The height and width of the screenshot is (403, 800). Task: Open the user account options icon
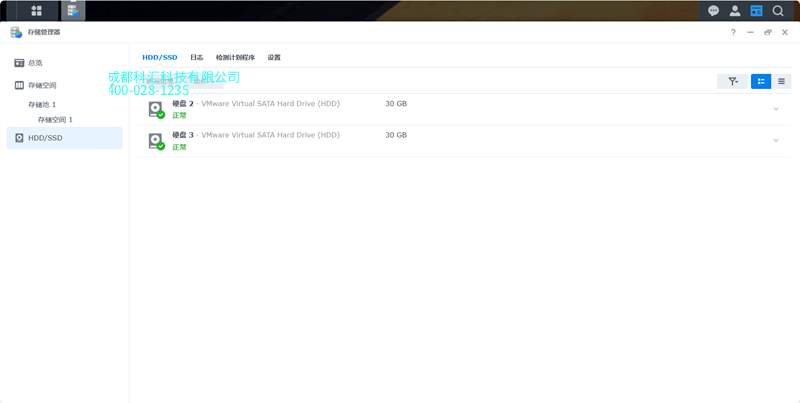pyautogui.click(x=735, y=11)
